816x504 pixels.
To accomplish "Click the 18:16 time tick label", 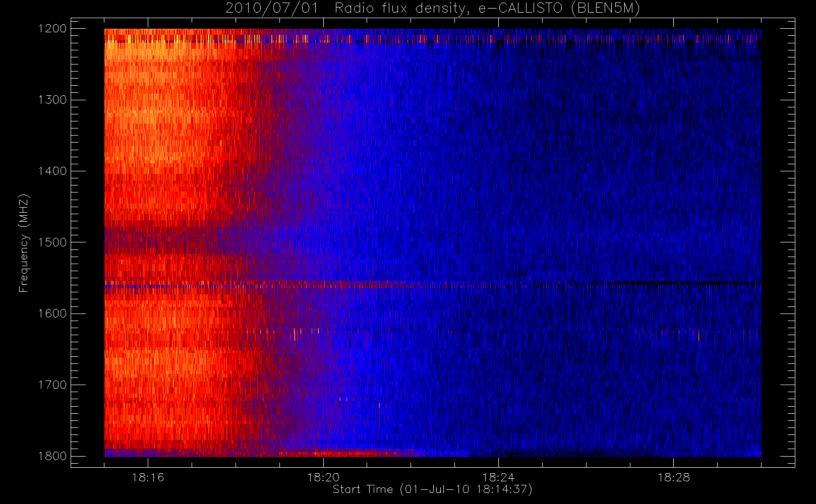I will pyautogui.click(x=148, y=477).
